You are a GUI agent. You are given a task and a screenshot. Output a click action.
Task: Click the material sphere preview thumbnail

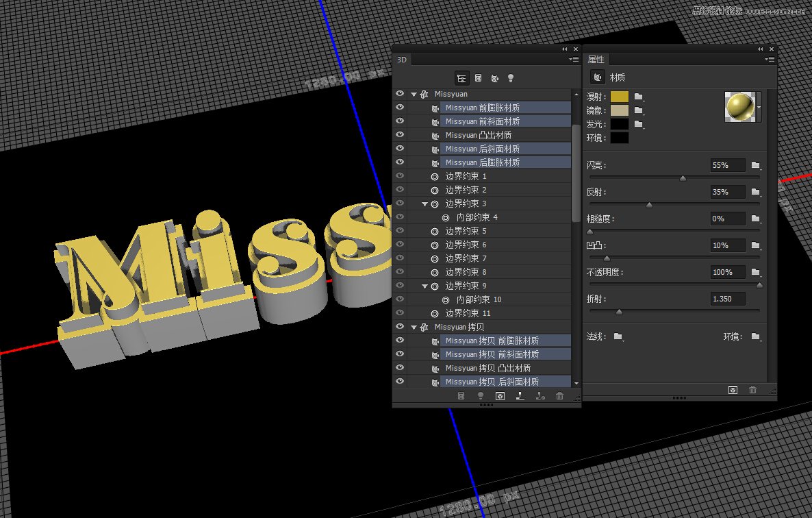[x=741, y=108]
